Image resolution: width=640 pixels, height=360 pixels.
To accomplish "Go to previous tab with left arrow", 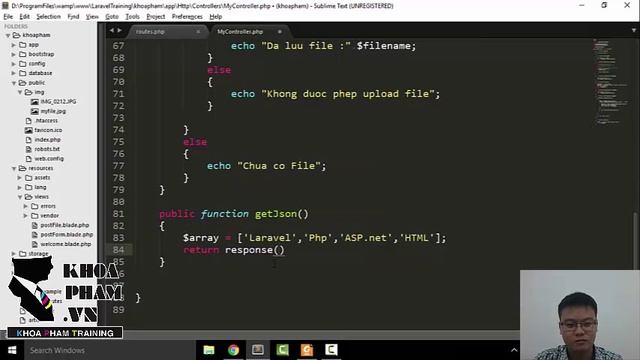I will click(x=111, y=30).
